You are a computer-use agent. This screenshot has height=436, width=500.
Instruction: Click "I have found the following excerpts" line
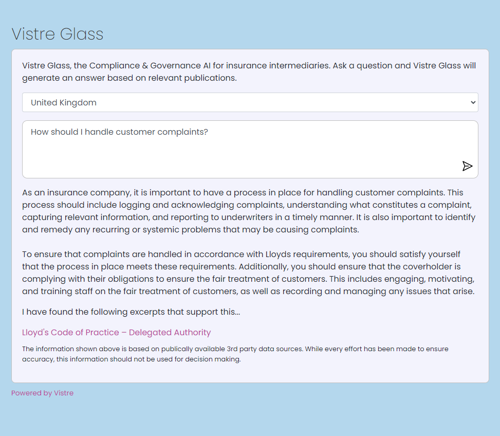click(x=131, y=312)
